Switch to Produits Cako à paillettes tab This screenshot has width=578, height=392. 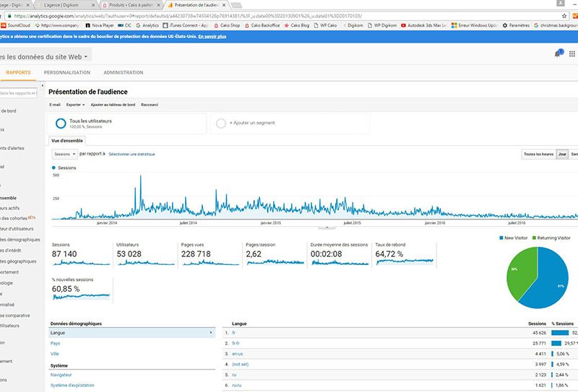point(131,5)
